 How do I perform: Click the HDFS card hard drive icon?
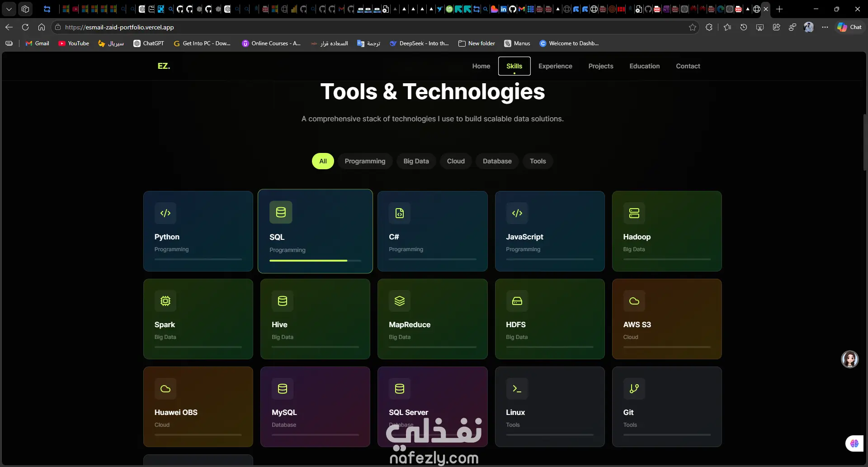pyautogui.click(x=517, y=301)
